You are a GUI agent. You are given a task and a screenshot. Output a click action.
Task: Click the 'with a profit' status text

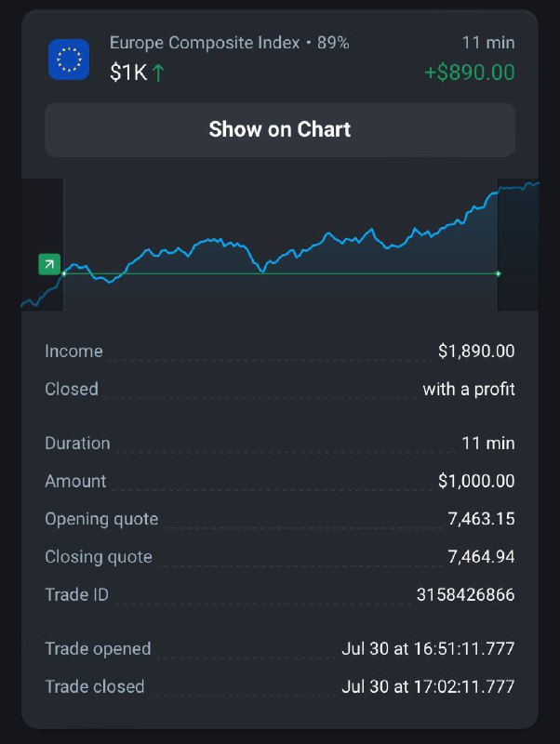point(469,389)
